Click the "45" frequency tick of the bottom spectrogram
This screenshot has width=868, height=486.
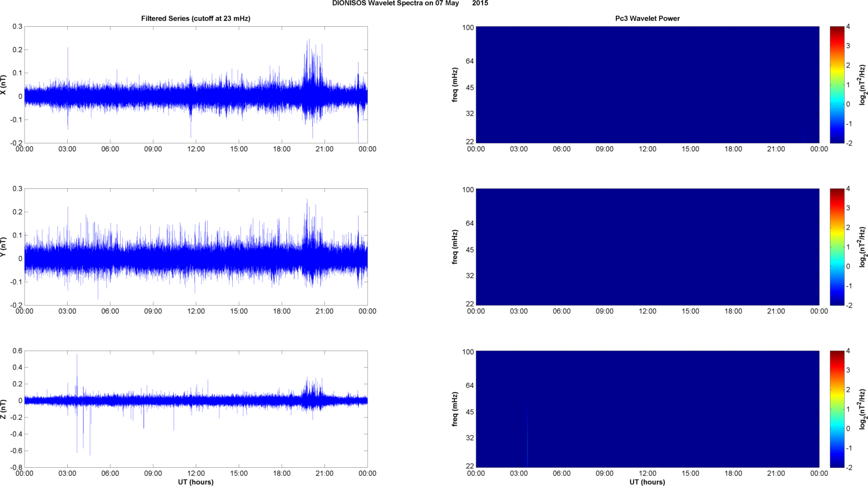[470, 412]
